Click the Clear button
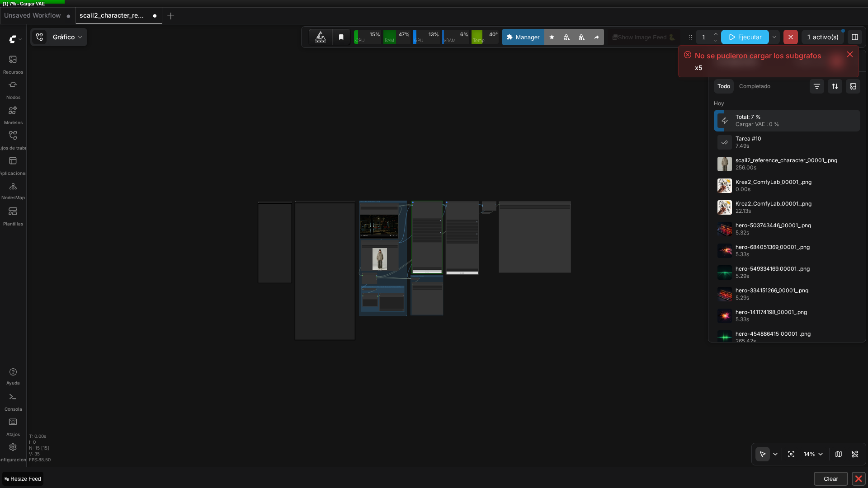The height and width of the screenshot is (488, 868). [x=830, y=479]
